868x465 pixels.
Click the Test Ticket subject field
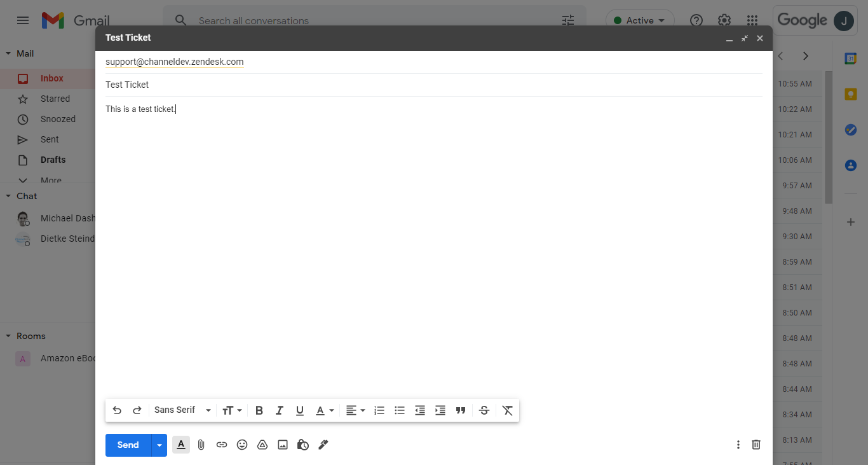254,84
